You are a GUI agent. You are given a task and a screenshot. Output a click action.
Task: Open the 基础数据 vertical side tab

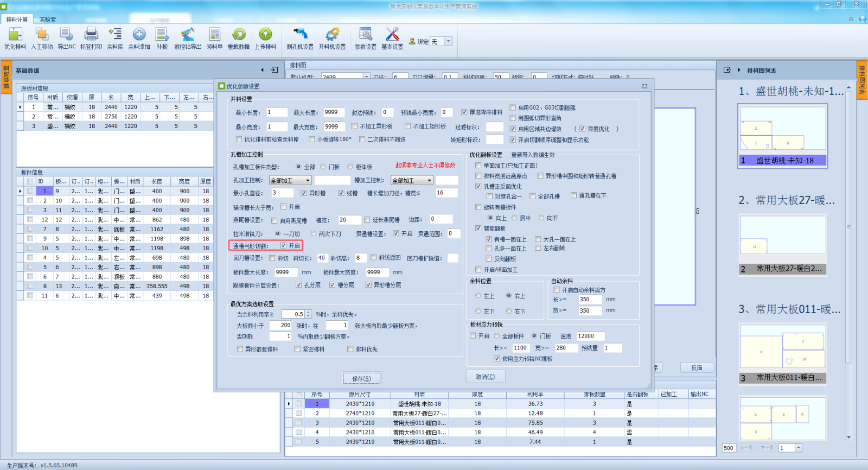pyautogui.click(x=6, y=77)
